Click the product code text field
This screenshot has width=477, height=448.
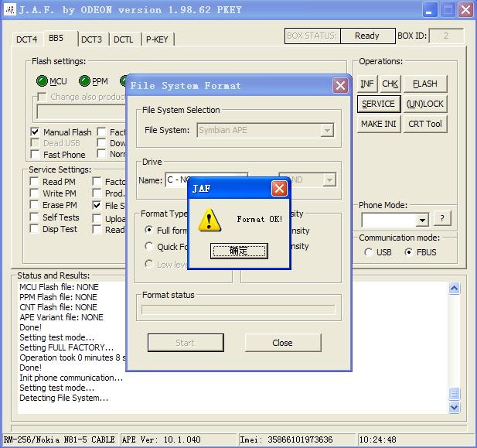pyautogui.click(x=81, y=111)
